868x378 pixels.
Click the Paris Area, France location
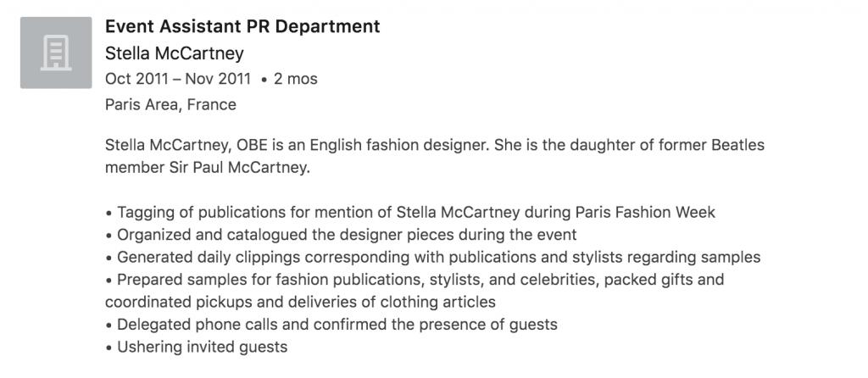click(170, 105)
